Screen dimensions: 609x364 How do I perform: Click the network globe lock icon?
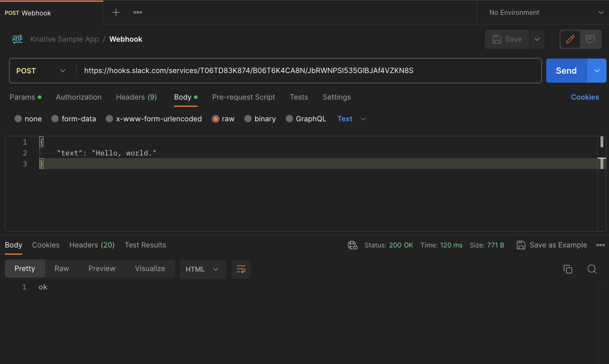352,245
